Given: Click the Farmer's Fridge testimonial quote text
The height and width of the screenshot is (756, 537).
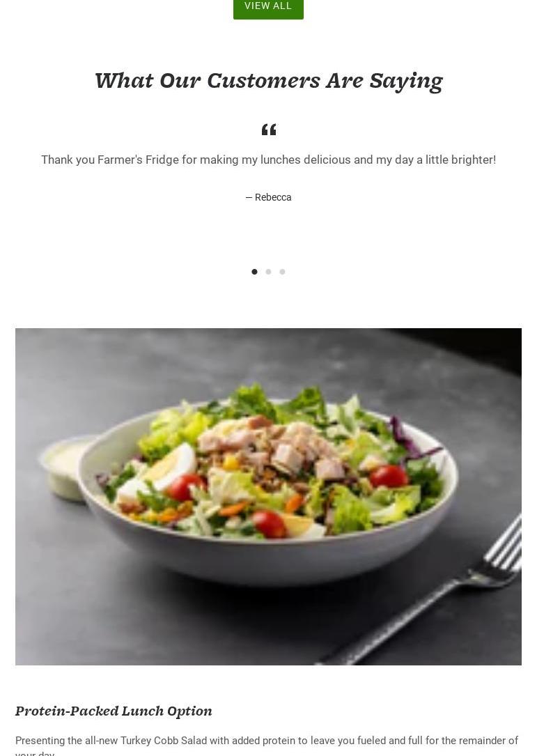Looking at the screenshot, I should click(x=269, y=160).
